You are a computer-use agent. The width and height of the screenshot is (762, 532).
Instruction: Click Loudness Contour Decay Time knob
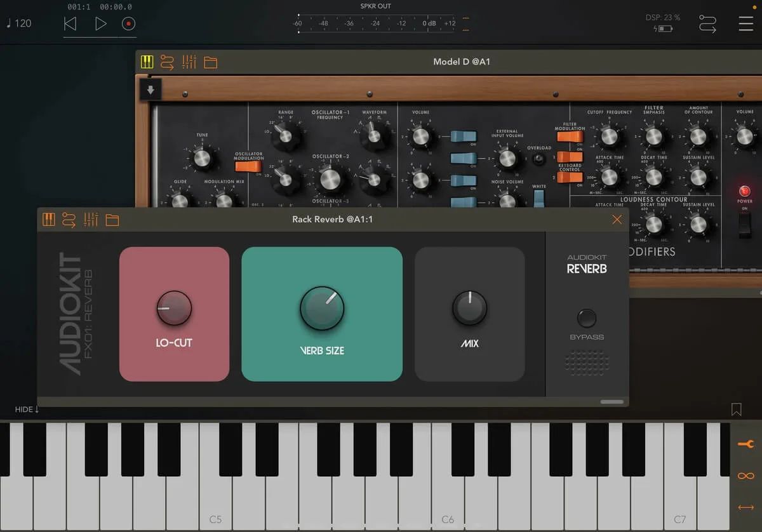tap(653, 224)
